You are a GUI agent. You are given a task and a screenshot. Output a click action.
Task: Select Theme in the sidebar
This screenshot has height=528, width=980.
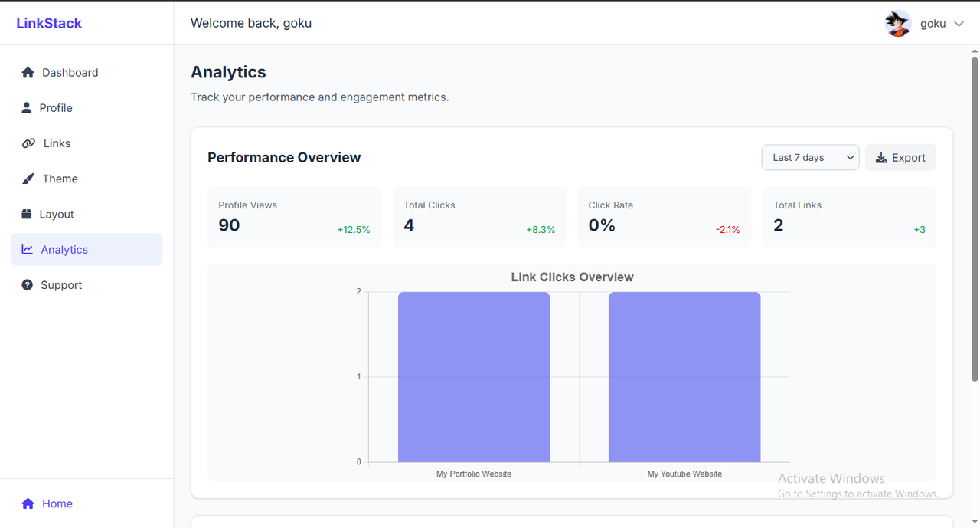pos(87,179)
